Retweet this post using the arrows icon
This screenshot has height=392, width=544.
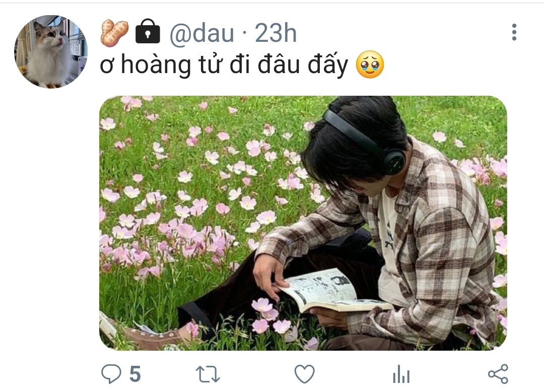point(208,374)
